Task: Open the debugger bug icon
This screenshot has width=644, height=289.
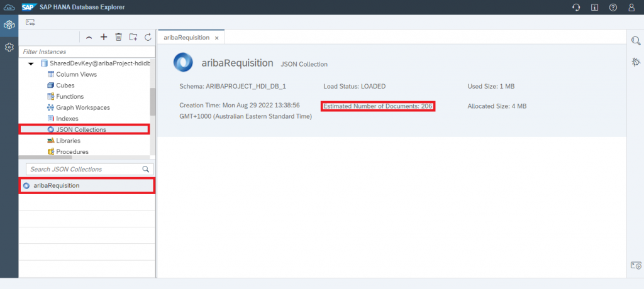Action: [635, 62]
